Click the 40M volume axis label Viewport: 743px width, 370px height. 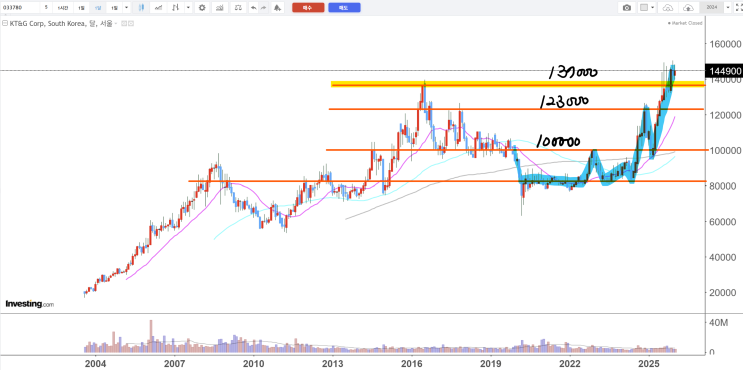point(718,323)
